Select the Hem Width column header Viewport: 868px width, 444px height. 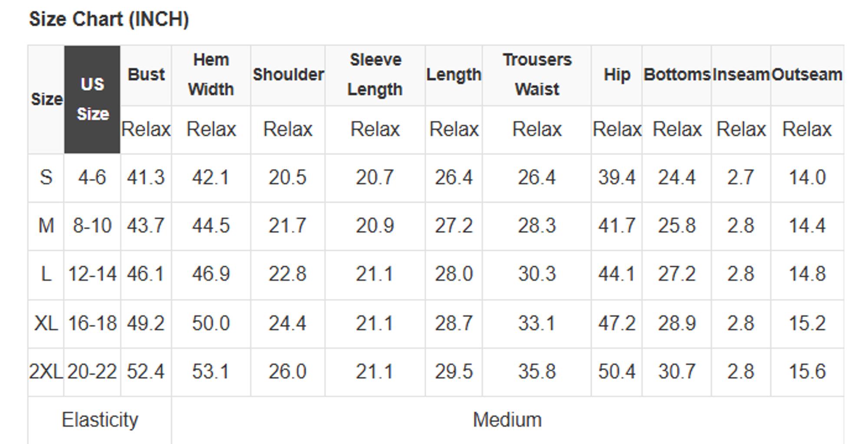click(x=211, y=75)
